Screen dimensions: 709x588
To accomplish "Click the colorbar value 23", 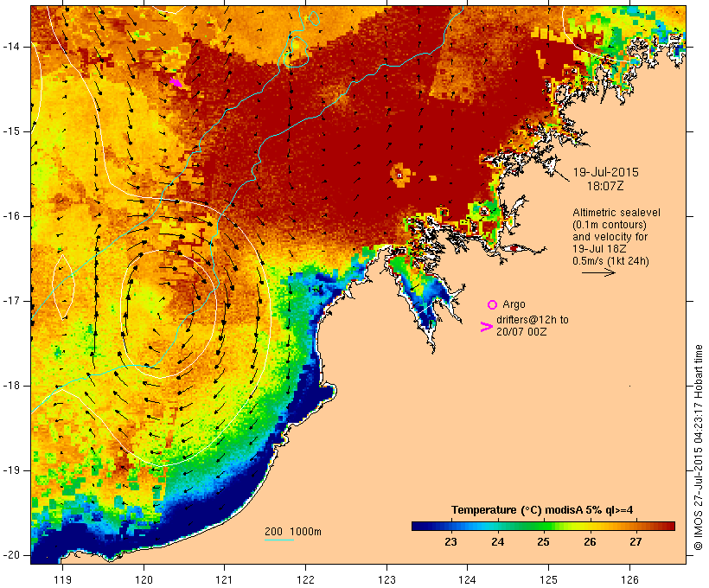I will coord(450,542).
